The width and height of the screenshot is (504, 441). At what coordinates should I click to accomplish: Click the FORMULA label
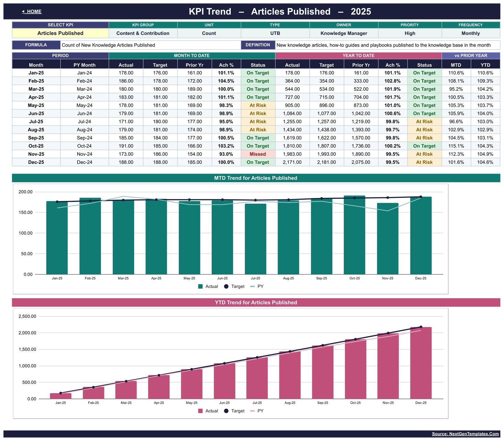(36, 45)
